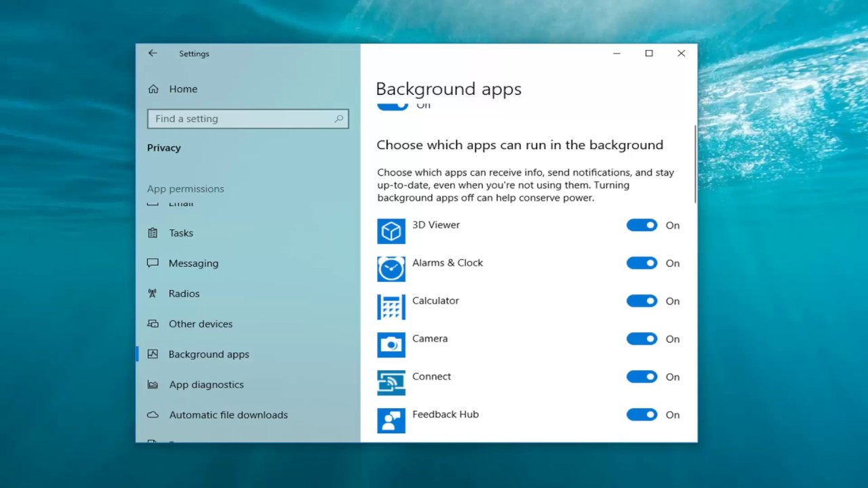The width and height of the screenshot is (868, 488).
Task: Click the Messaging speech bubble icon
Action: (153, 263)
